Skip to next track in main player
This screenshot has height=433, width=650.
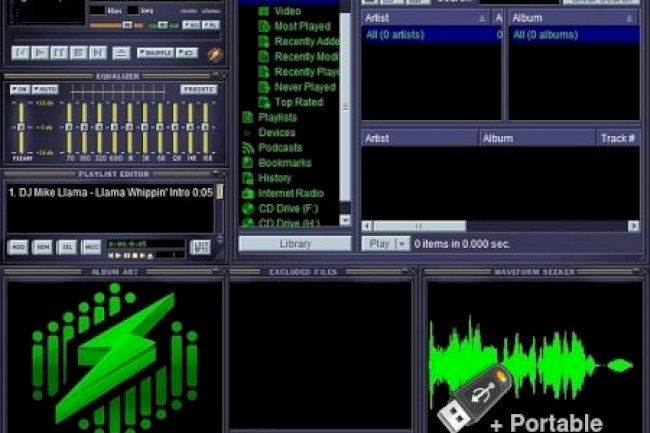(98, 53)
